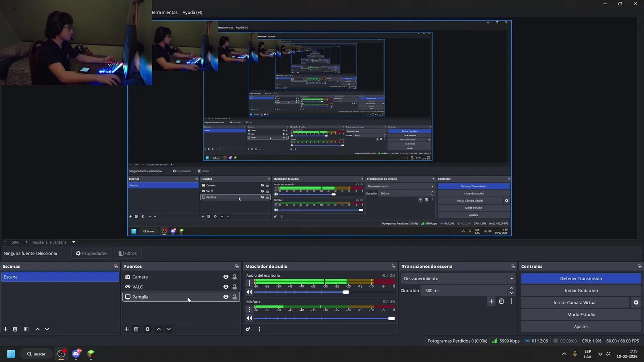Hide the VALO source
Viewport: 644px width, 362px height.
tap(226, 287)
